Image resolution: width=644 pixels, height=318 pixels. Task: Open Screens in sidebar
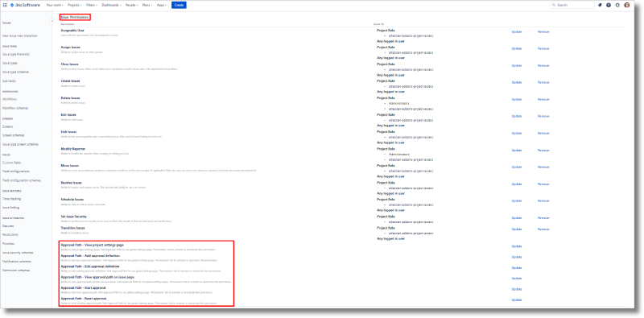point(8,126)
